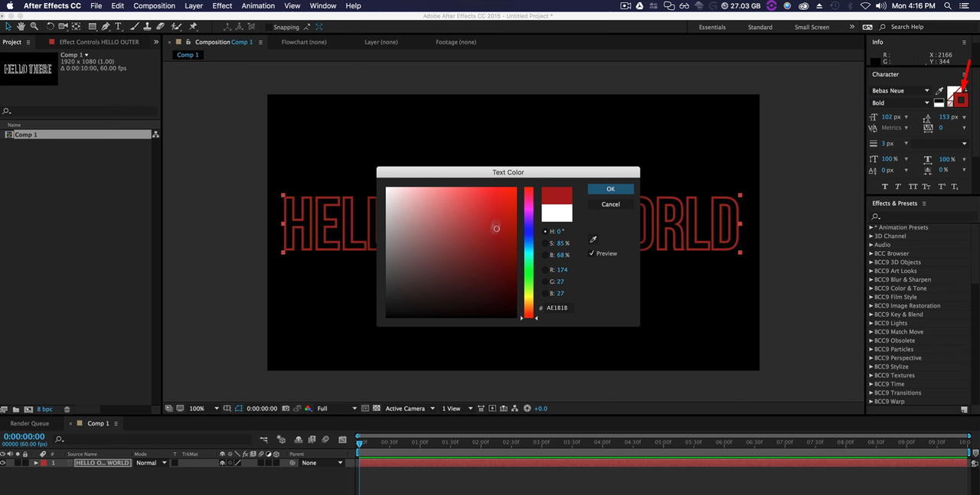This screenshot has width=980, height=495.
Task: Click the Character panel eyedropper icon
Action: tap(939, 91)
